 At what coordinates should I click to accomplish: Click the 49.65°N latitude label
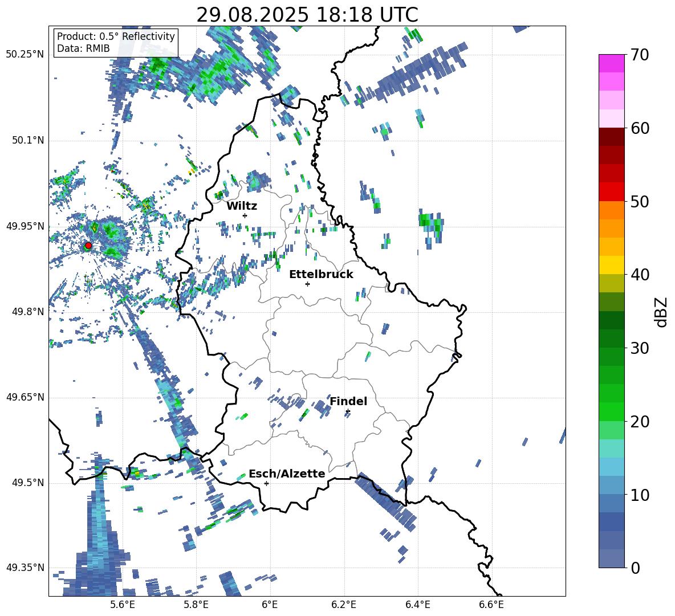tap(25, 397)
